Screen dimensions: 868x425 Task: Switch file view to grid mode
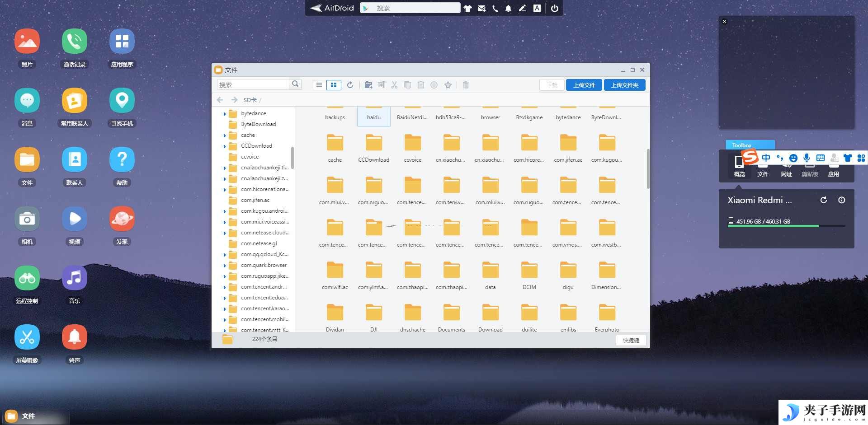pos(334,85)
